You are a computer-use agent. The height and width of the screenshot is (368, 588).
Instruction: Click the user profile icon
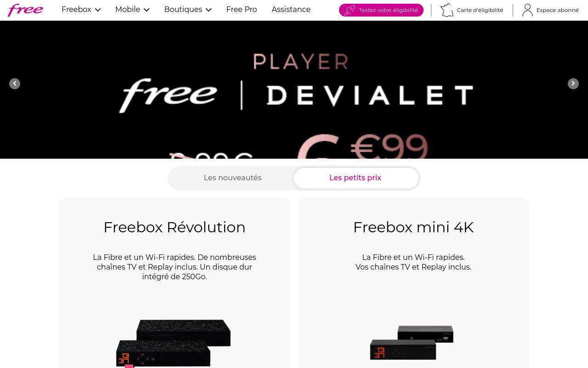pos(527,10)
